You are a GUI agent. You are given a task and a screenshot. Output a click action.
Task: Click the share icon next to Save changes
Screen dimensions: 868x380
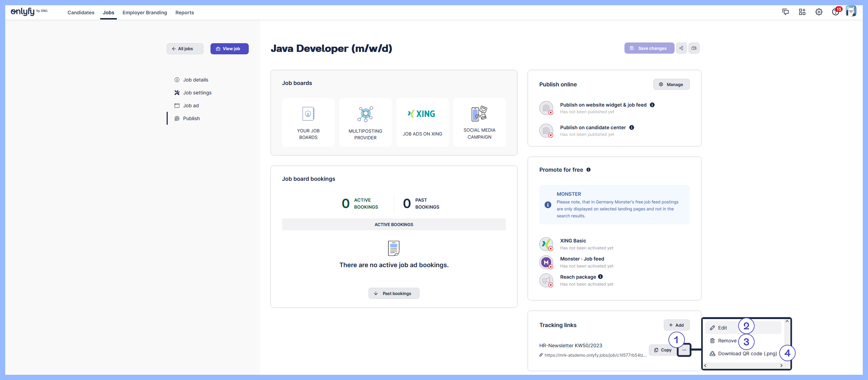pyautogui.click(x=681, y=48)
